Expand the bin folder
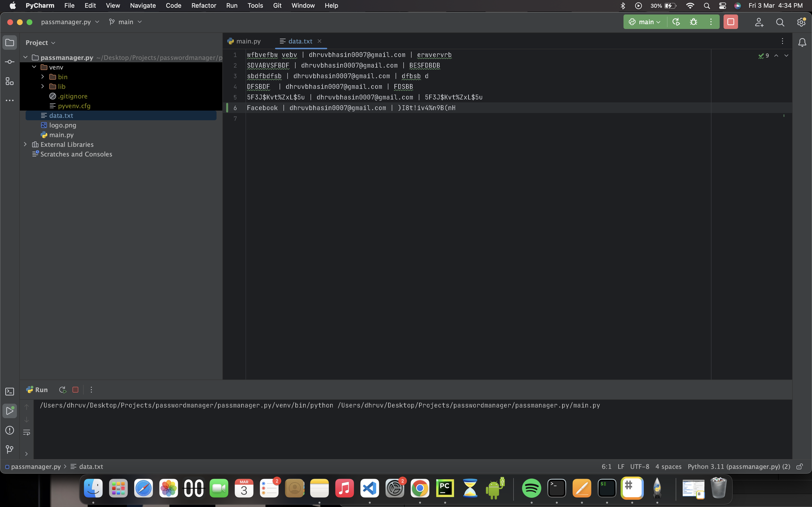Screen dimensions: 812x507 point(43,77)
